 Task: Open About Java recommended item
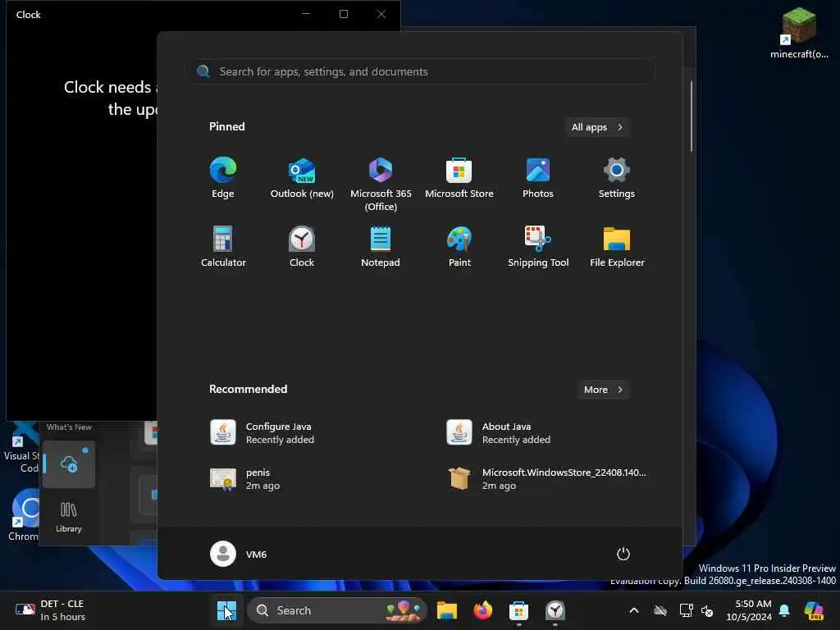click(498, 433)
